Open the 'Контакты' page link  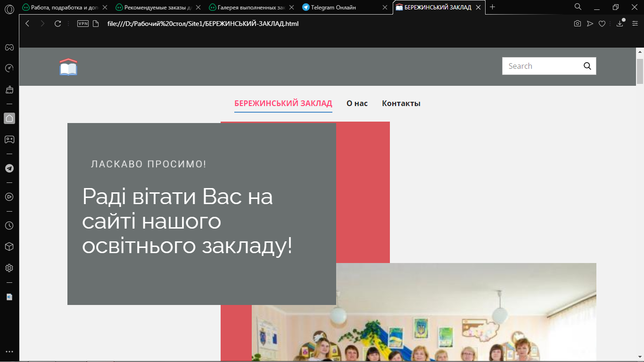pyautogui.click(x=401, y=103)
